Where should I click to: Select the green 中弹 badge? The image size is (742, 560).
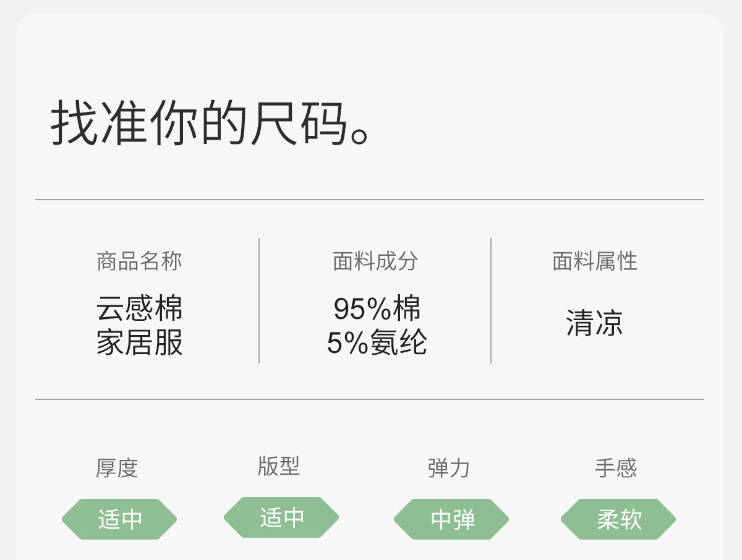pos(452,519)
